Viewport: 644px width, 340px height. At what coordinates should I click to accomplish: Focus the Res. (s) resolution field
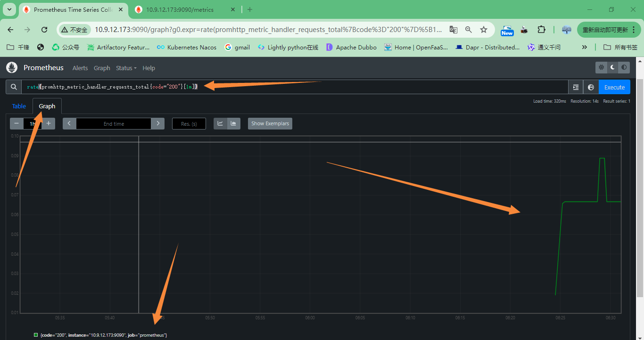pos(189,123)
